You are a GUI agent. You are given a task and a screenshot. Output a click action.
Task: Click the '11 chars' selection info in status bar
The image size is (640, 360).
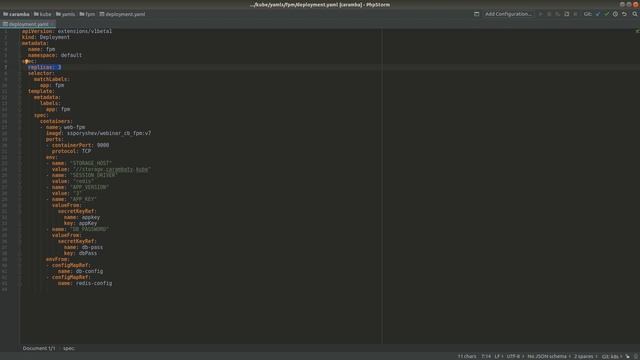click(467, 356)
